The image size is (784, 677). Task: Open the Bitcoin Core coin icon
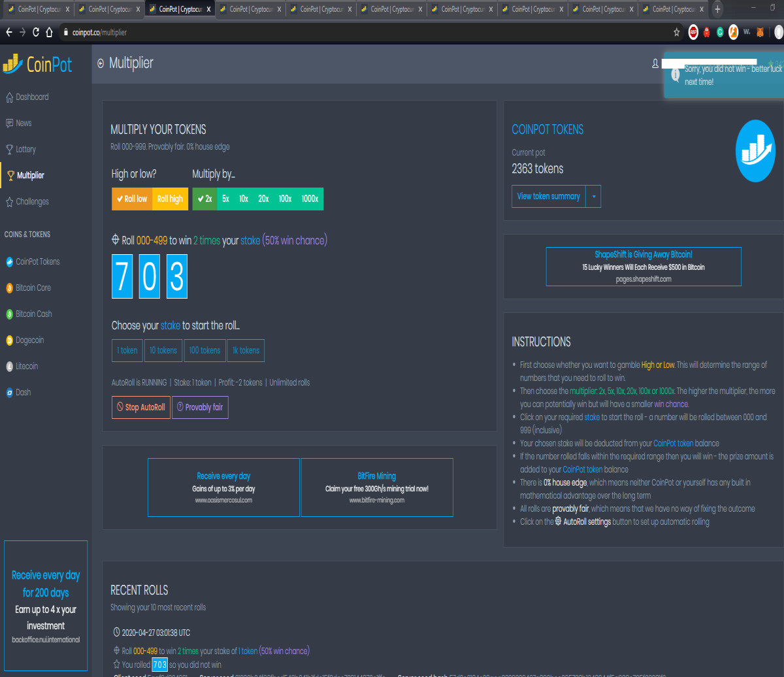point(9,288)
